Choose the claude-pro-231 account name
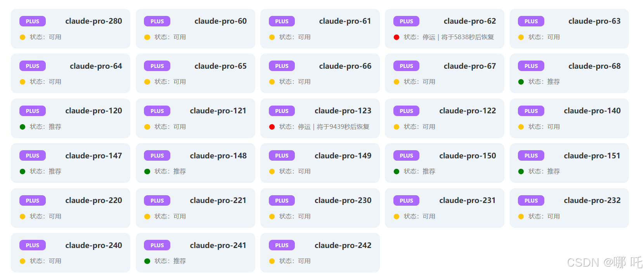Screen dimensions: 644x274 [x=467, y=201]
